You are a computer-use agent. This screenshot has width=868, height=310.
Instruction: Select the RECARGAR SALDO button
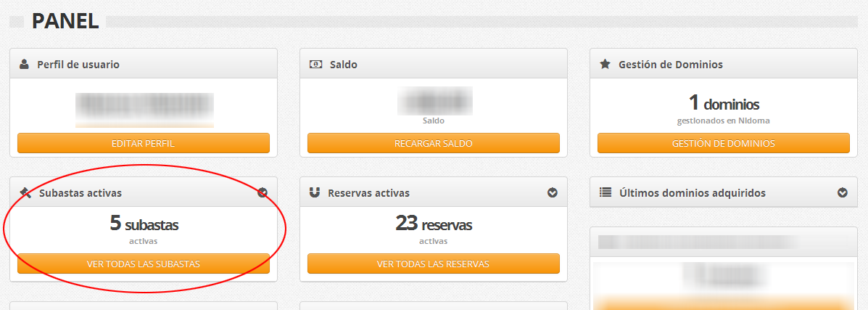434,143
